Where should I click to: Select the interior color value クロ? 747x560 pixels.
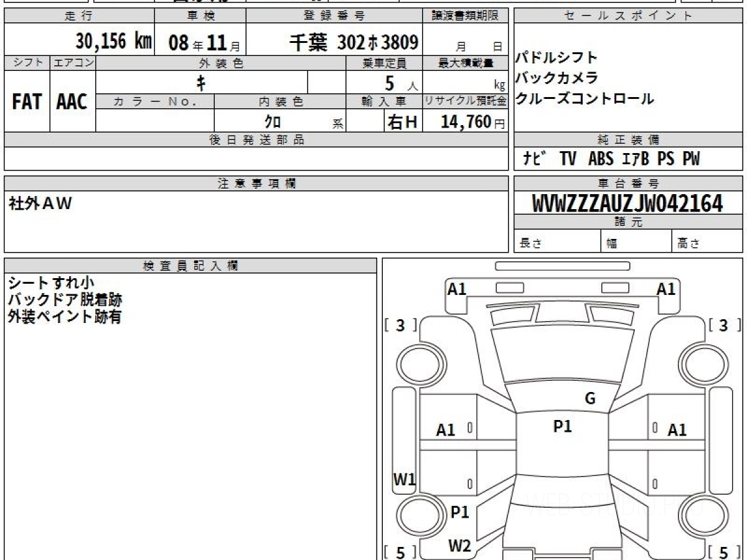coord(273,122)
